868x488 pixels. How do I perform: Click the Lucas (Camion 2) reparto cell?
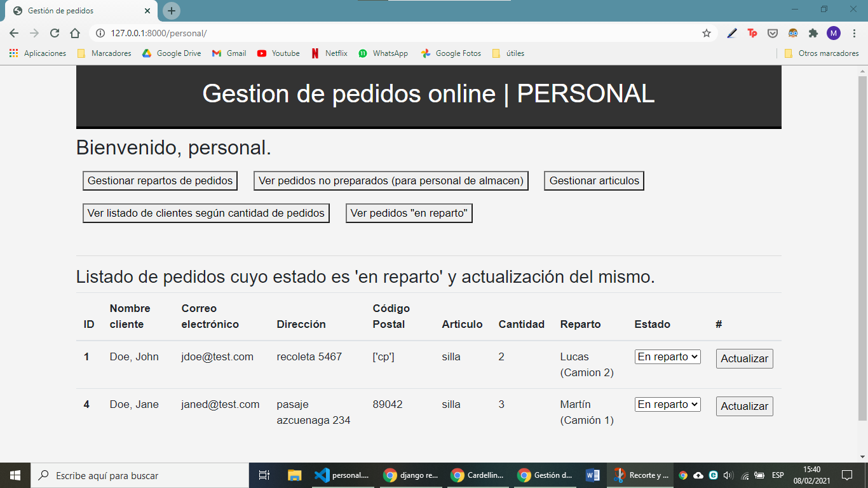[587, 365]
